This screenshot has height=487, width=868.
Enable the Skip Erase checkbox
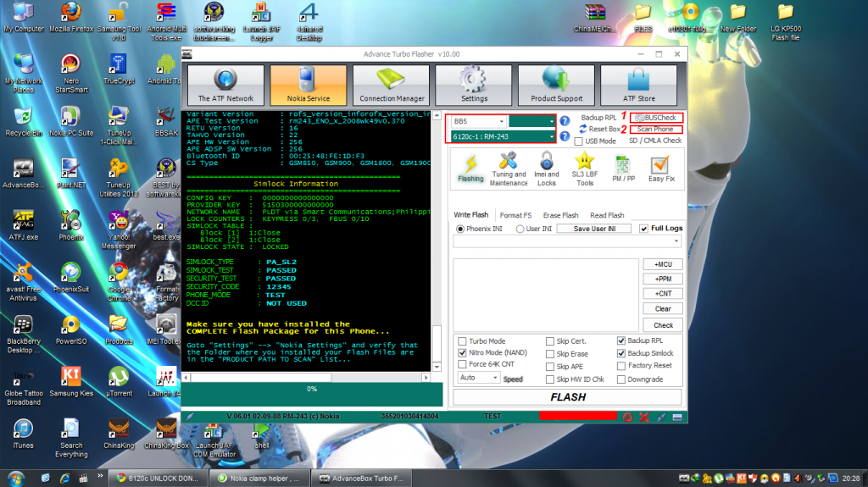coord(549,354)
